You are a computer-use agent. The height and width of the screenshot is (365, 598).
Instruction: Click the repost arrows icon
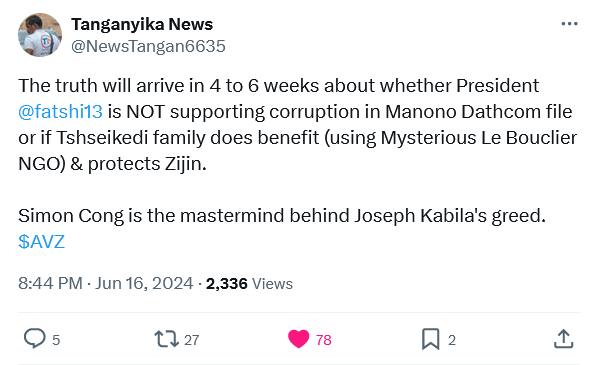[166, 339]
